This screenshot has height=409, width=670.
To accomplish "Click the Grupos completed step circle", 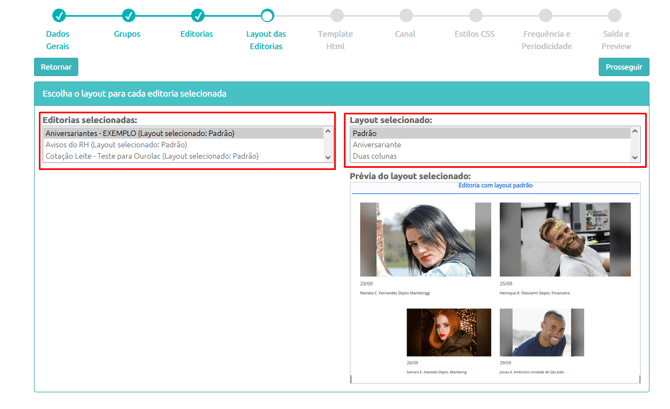I will [x=128, y=15].
